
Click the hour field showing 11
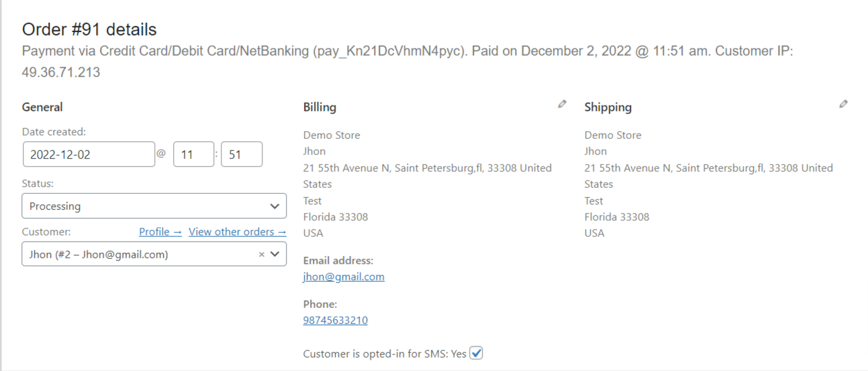click(193, 154)
